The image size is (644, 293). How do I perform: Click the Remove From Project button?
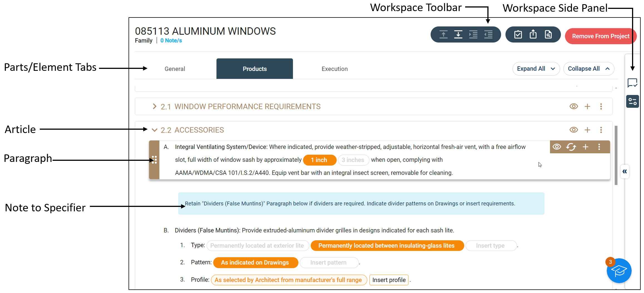click(600, 36)
